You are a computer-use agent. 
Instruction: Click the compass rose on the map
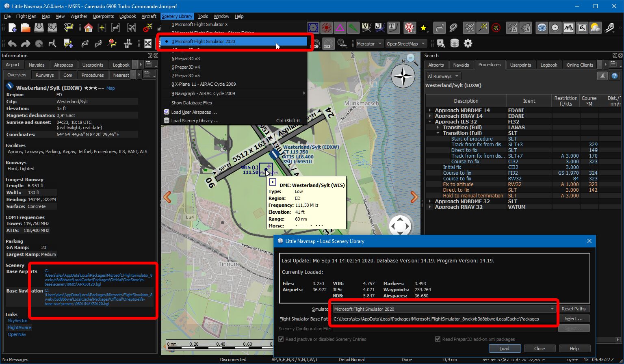(403, 76)
